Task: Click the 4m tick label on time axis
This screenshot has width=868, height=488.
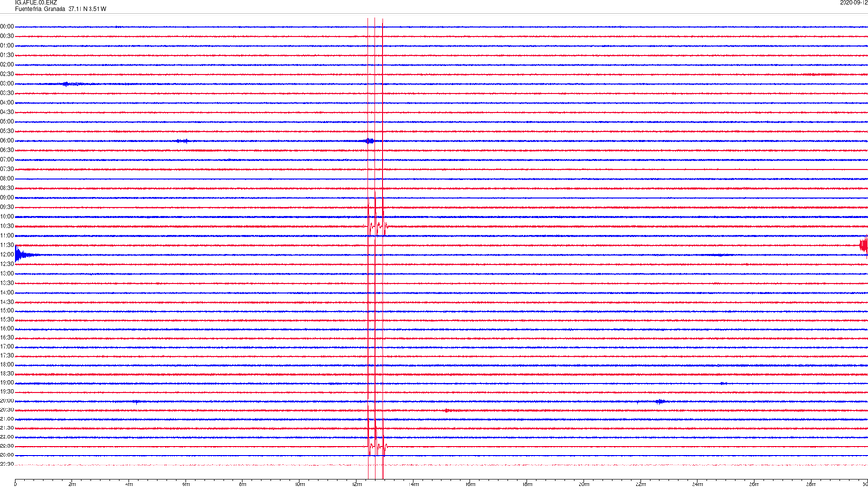Action: 129,484
